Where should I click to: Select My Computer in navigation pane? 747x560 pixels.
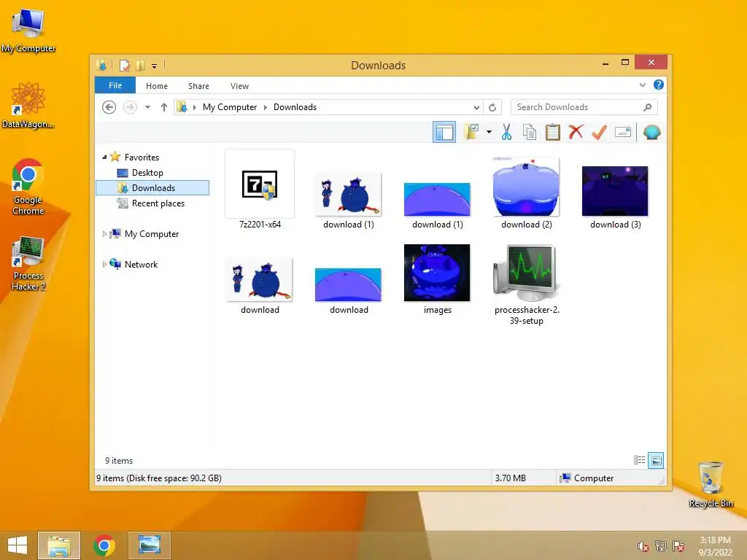click(x=152, y=234)
